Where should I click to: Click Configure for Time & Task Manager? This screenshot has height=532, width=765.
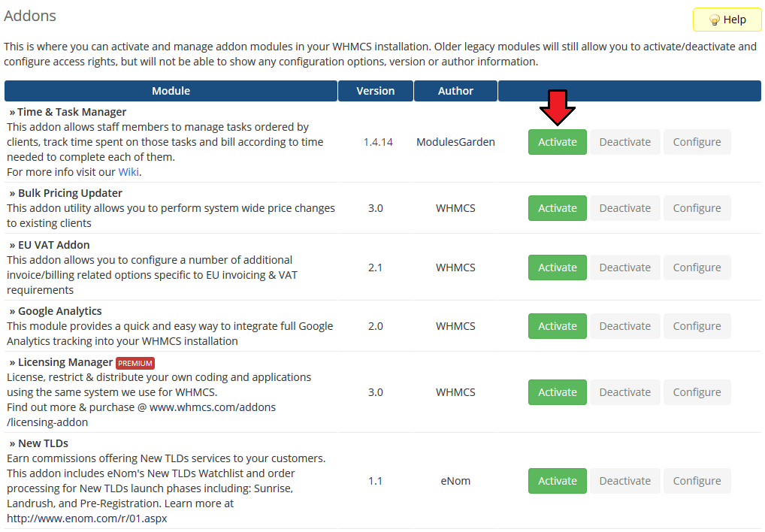click(x=697, y=142)
